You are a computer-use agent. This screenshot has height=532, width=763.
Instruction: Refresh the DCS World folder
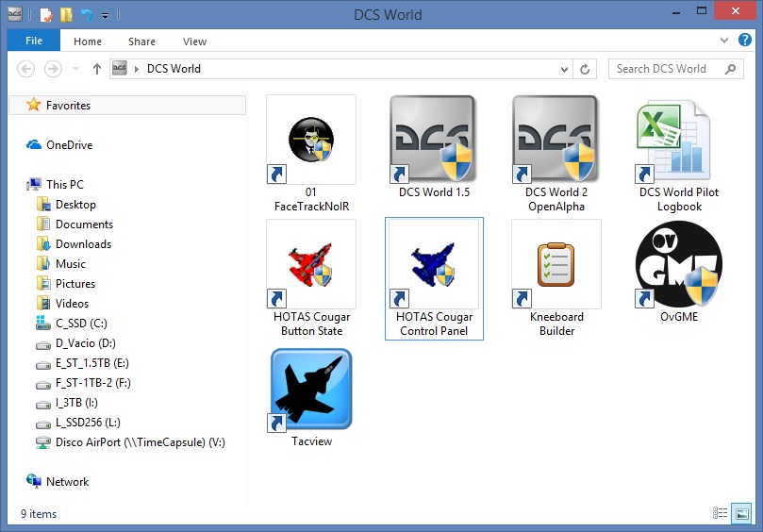[x=585, y=69]
